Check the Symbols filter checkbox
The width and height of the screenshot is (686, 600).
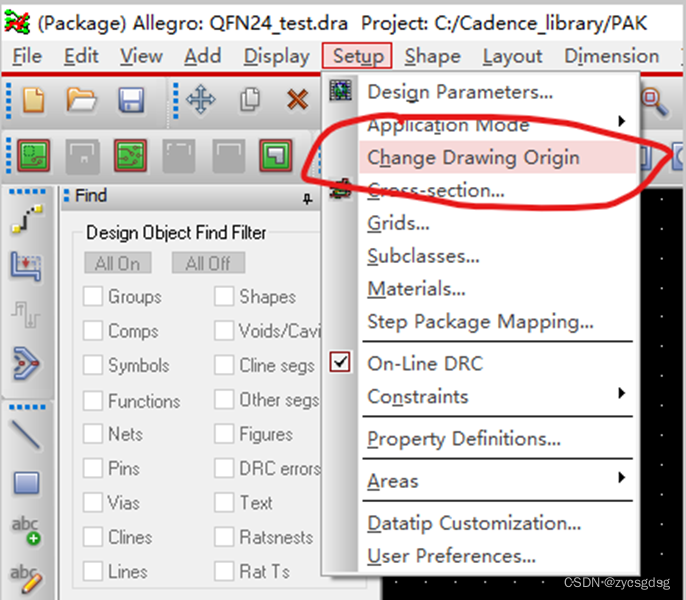tap(94, 365)
